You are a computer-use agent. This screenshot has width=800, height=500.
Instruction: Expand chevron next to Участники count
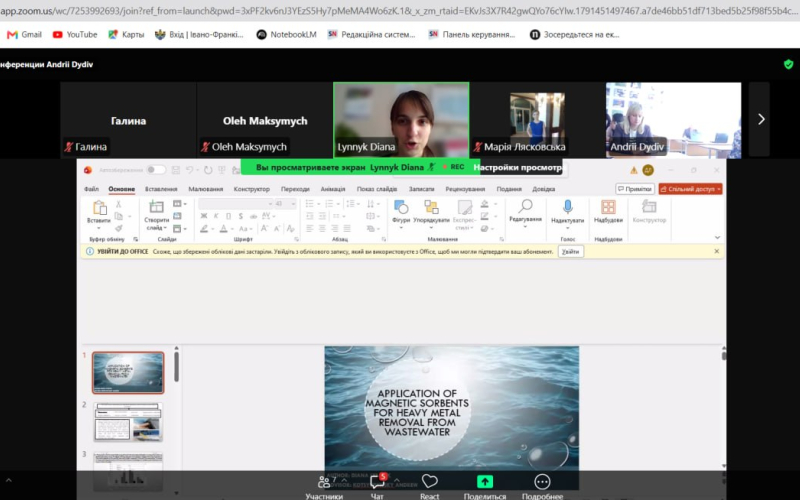click(344, 480)
